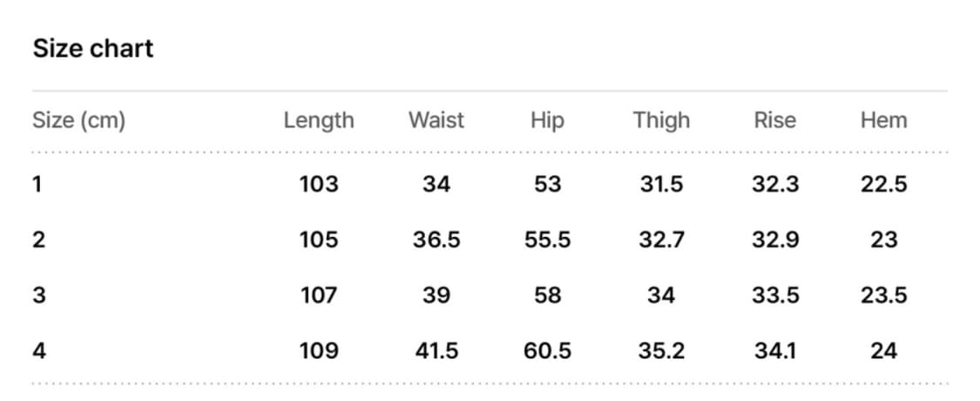Select the Length column header
Image resolution: width=980 pixels, height=401 pixels.
(x=319, y=120)
